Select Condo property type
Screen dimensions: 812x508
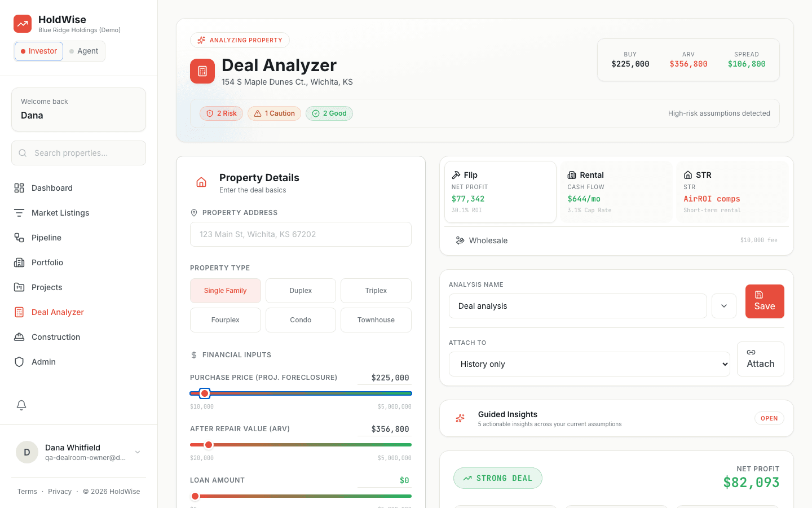coord(301,320)
